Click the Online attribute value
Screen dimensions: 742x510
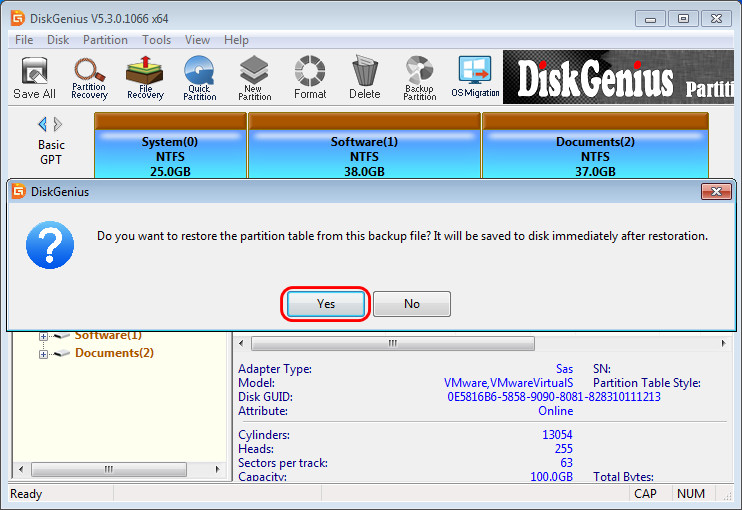click(555, 411)
